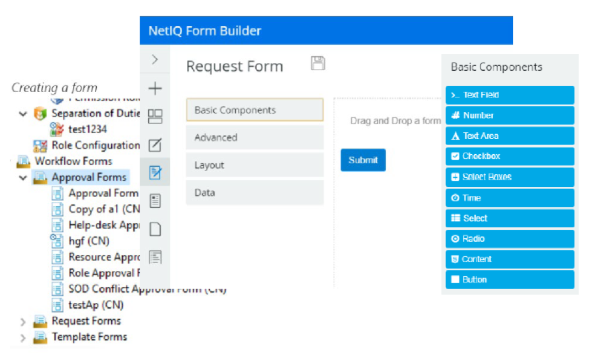Expand the Template Forms folder

tap(24, 338)
